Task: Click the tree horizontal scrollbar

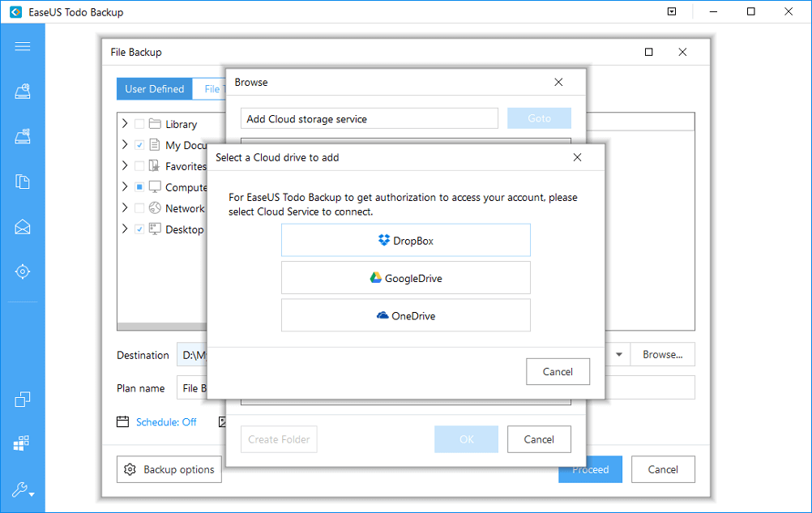Action: pos(162,327)
